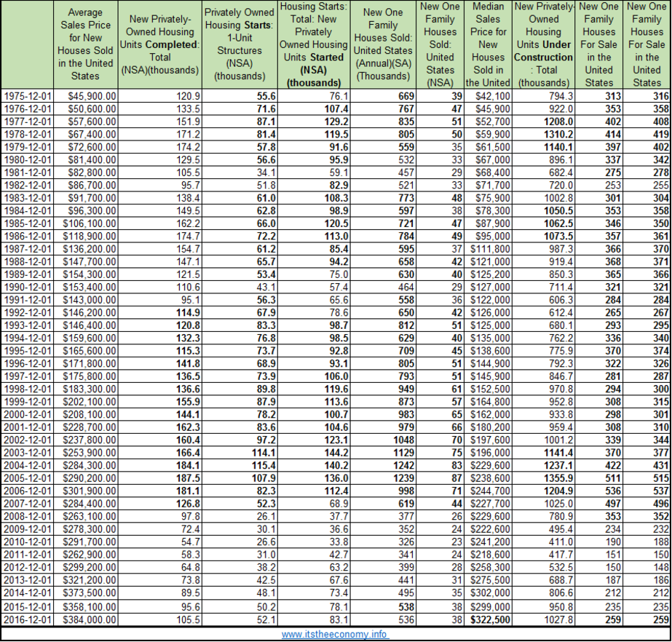Screen dimensions: 672x642
Task: Select the $290,200.00 average price cell
Action: [86, 477]
